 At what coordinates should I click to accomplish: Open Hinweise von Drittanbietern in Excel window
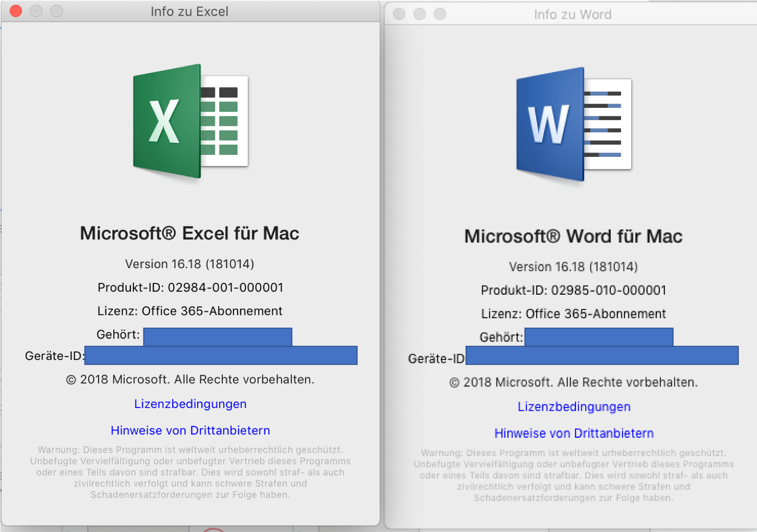coord(190,431)
